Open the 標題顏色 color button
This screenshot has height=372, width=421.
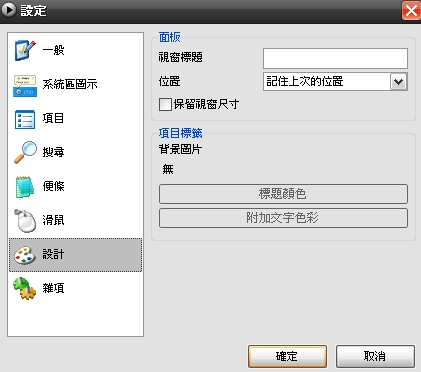(x=283, y=194)
